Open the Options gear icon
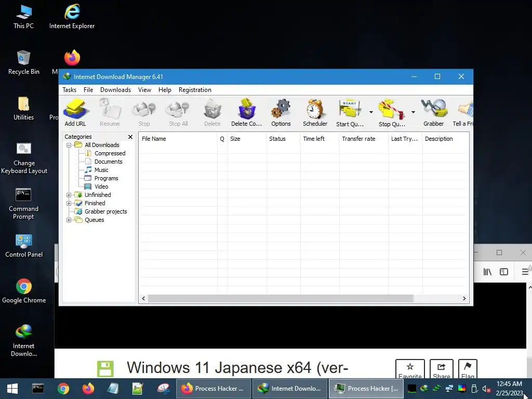The image size is (532, 399). (281, 113)
